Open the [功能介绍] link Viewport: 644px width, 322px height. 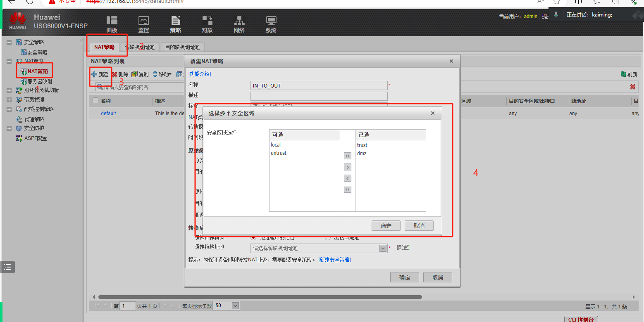coord(200,74)
